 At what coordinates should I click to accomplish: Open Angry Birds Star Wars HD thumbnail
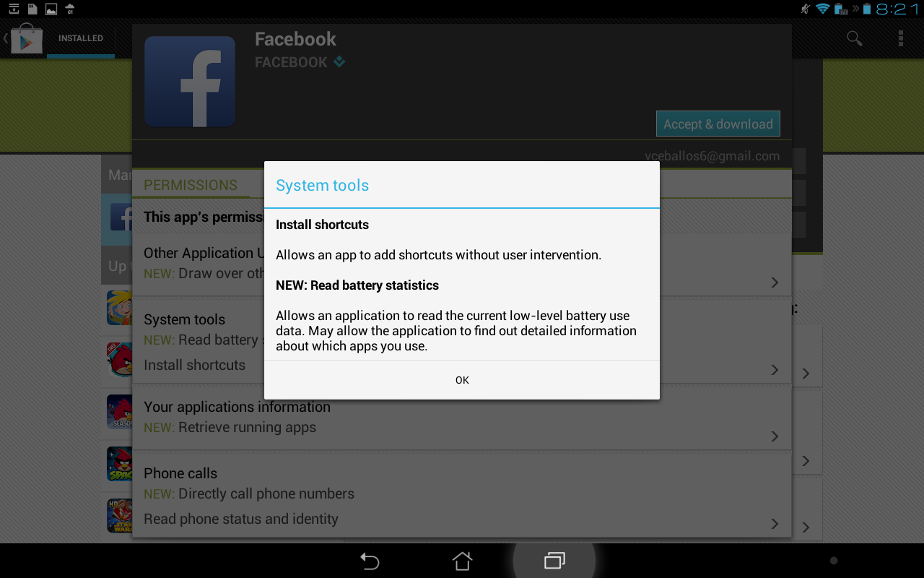120,516
